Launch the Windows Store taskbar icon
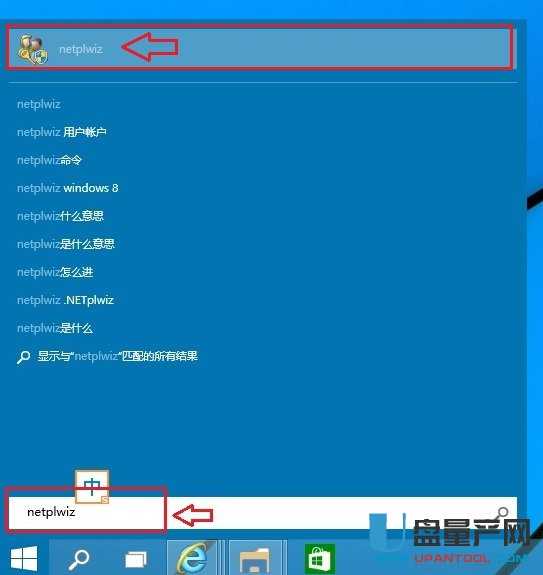This screenshot has height=575, width=543. click(320, 558)
